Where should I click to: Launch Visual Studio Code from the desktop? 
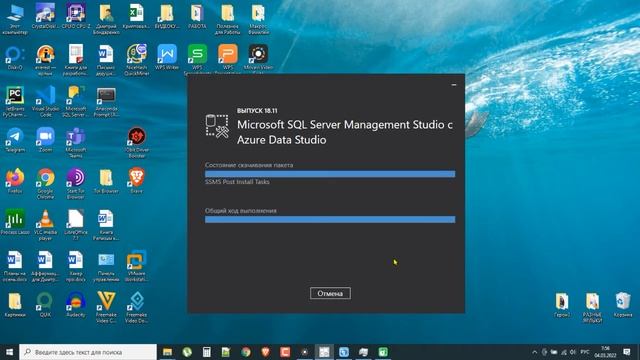point(45,102)
